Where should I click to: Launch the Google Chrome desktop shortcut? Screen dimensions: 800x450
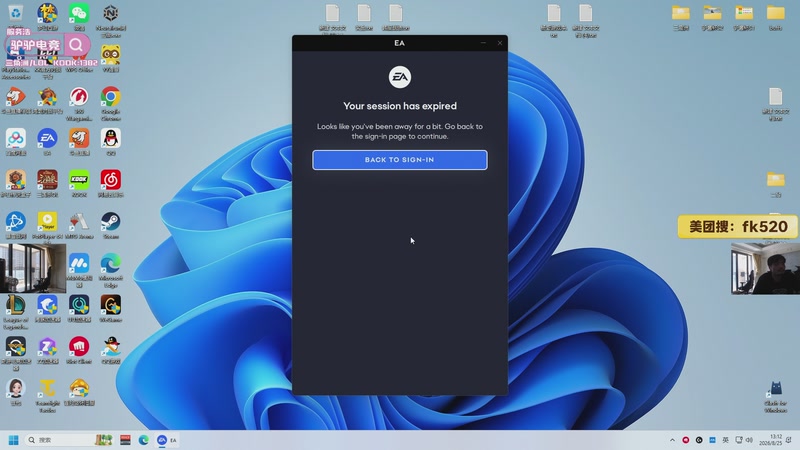click(111, 97)
